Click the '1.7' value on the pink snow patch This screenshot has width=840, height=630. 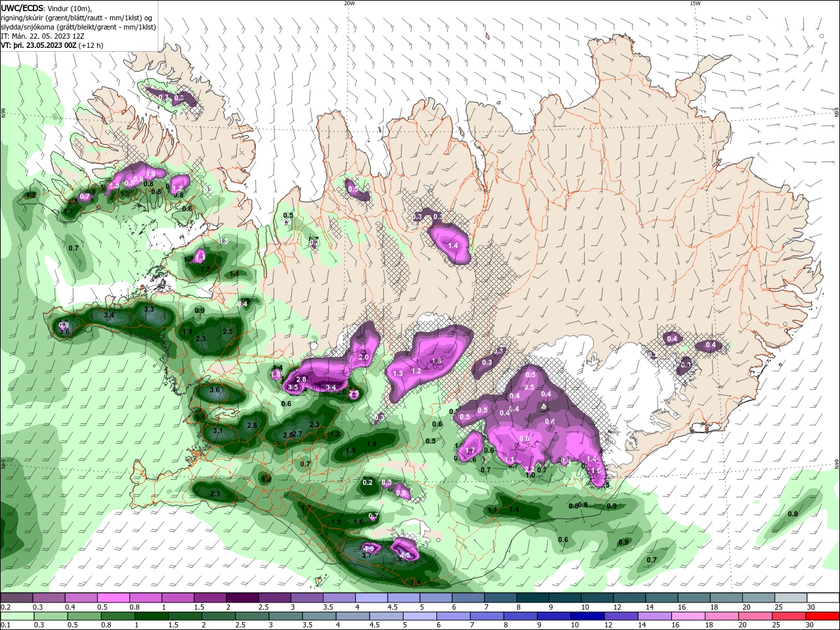coord(470,451)
